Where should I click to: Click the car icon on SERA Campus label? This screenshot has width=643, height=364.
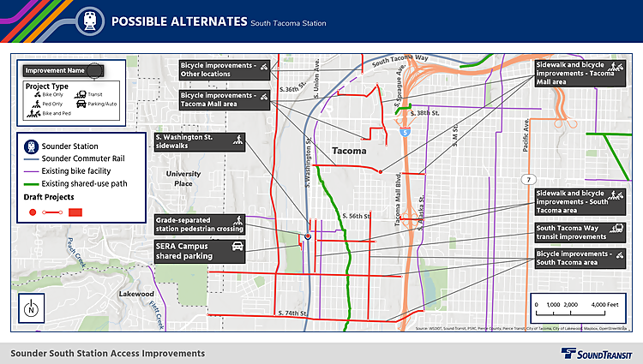point(237,250)
